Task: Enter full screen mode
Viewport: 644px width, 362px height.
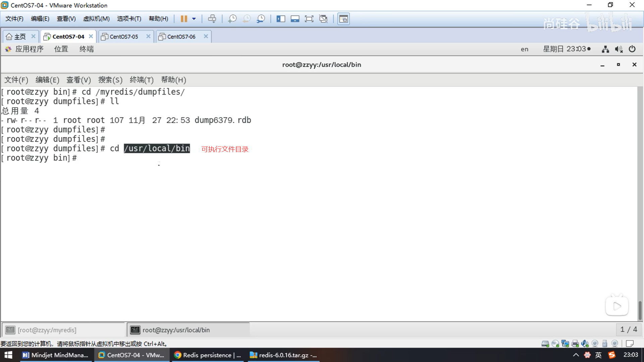Action: 309,19
